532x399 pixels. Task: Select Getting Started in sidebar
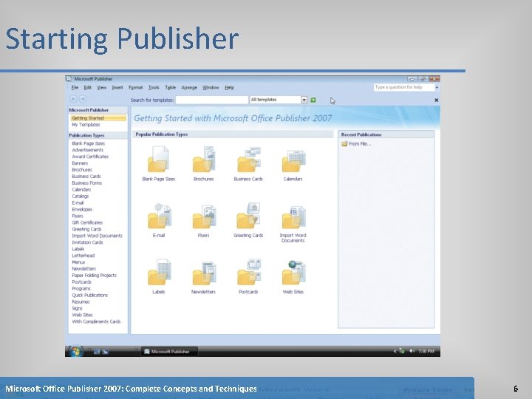tap(98, 118)
